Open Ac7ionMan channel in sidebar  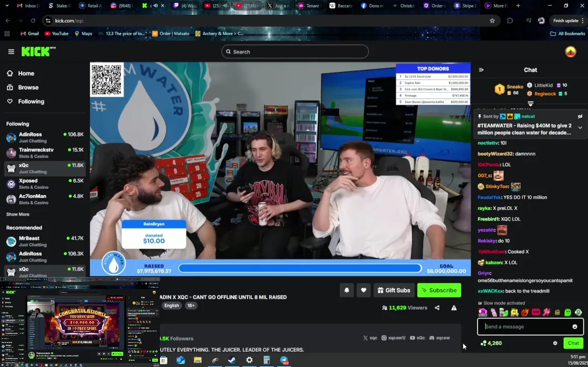pos(45,199)
